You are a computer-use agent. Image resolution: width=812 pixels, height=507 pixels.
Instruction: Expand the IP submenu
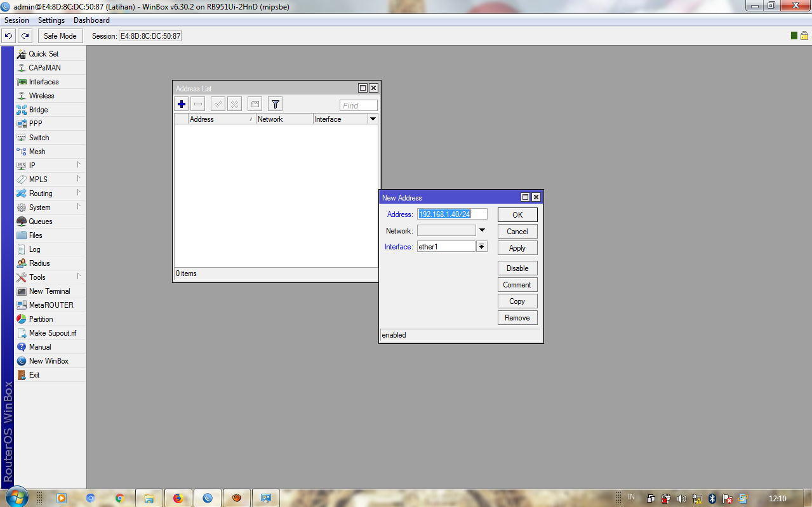[50, 166]
